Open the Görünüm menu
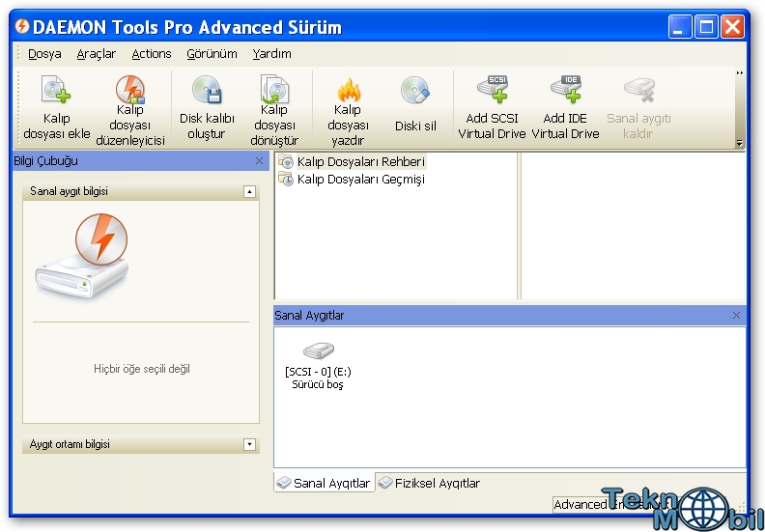 pos(212,54)
